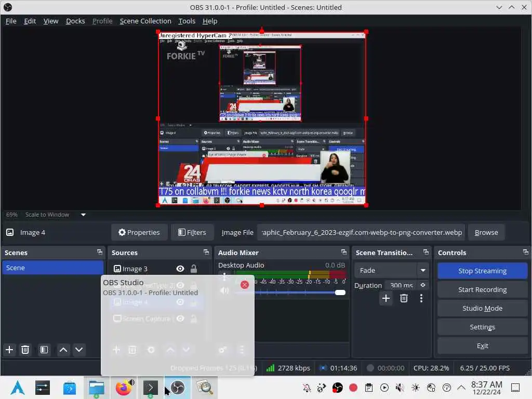Open the application launcher menu
The height and width of the screenshot is (399, 532).
[17, 388]
